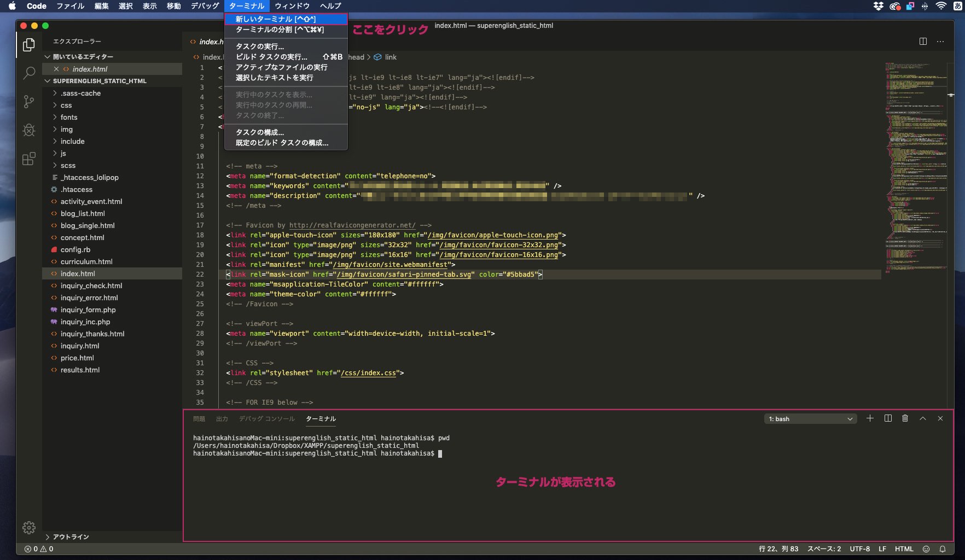This screenshot has height=560, width=965.
Task: Open the Search view in activity bar
Action: 29,73
